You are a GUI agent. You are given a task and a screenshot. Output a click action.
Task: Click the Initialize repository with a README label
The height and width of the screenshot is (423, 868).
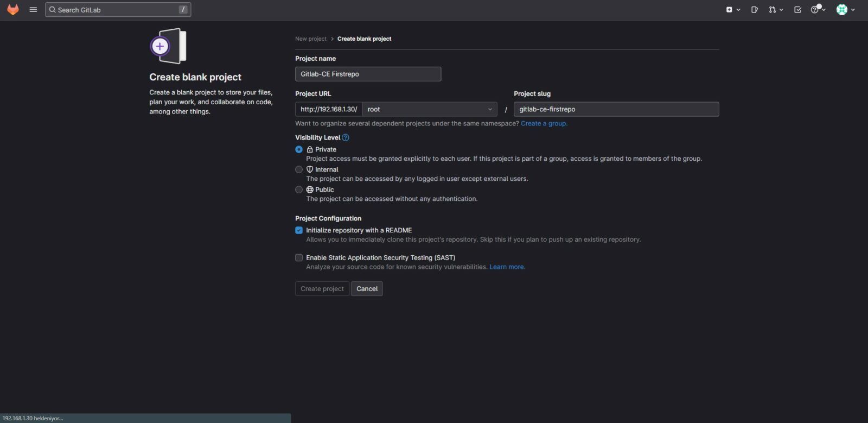pyautogui.click(x=359, y=230)
